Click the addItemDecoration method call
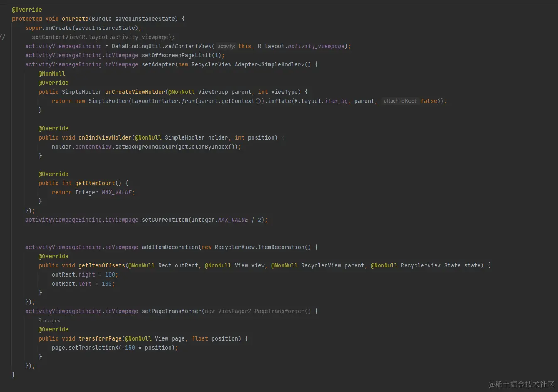558x392 pixels. (170, 247)
